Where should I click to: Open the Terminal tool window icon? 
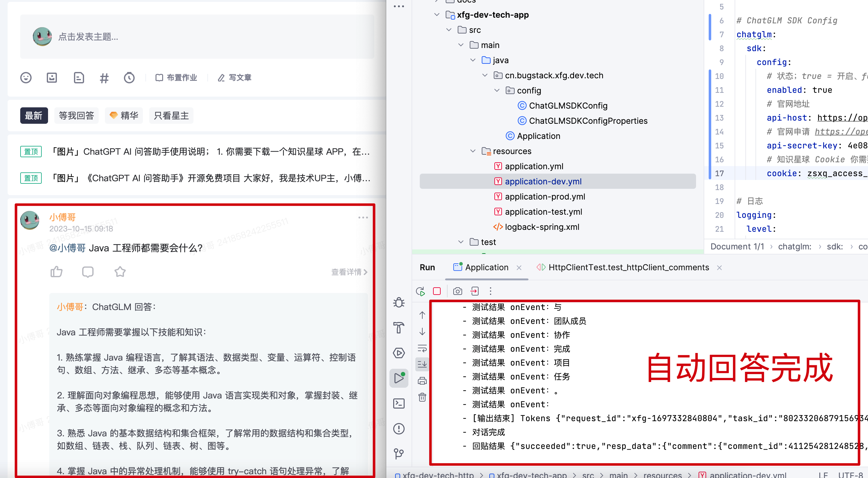tap(399, 403)
